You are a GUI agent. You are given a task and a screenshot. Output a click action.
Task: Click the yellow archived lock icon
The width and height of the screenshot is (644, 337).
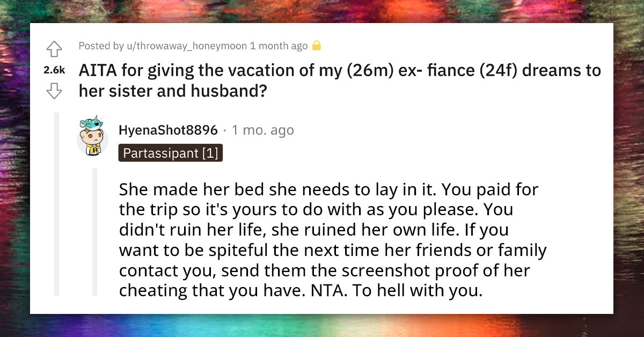[x=317, y=46]
